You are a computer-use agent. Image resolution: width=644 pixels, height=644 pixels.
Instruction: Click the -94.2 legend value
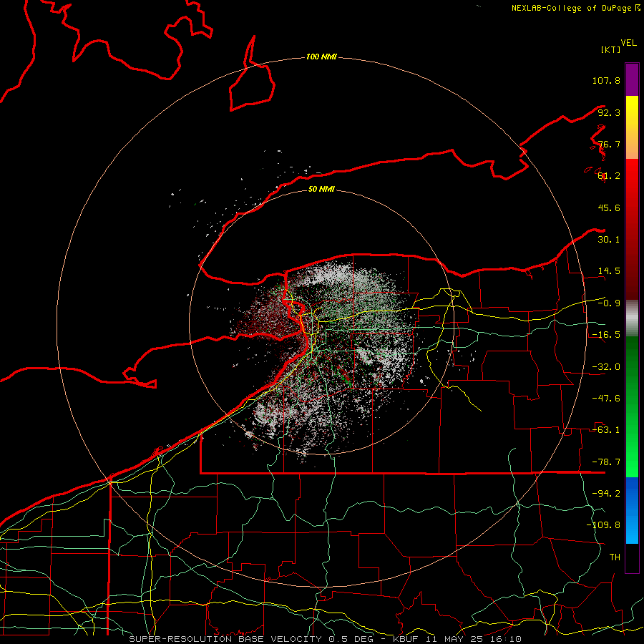606,494
